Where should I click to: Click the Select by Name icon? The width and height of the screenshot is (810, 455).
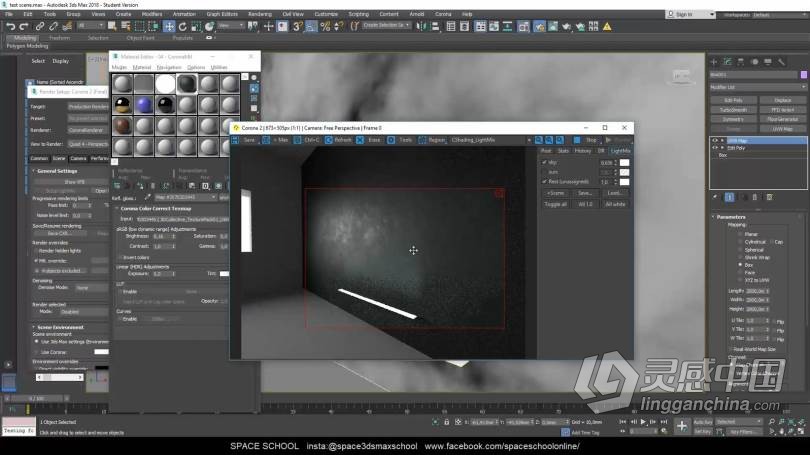[126, 26]
